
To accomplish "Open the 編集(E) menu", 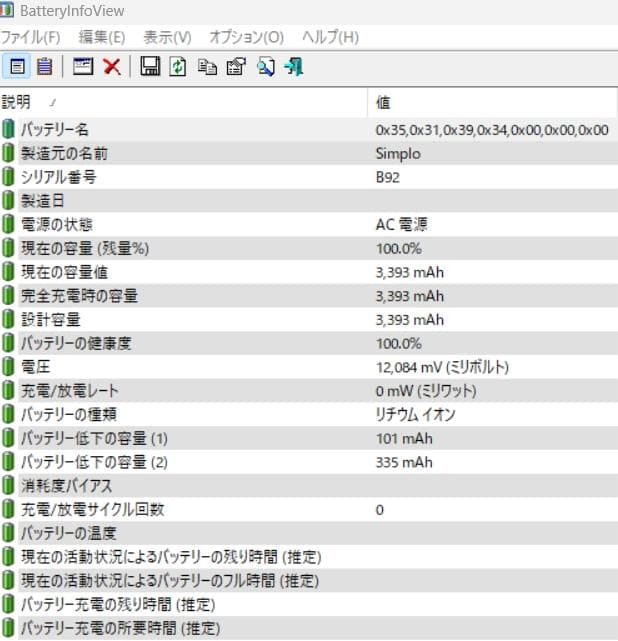I will 102,37.
